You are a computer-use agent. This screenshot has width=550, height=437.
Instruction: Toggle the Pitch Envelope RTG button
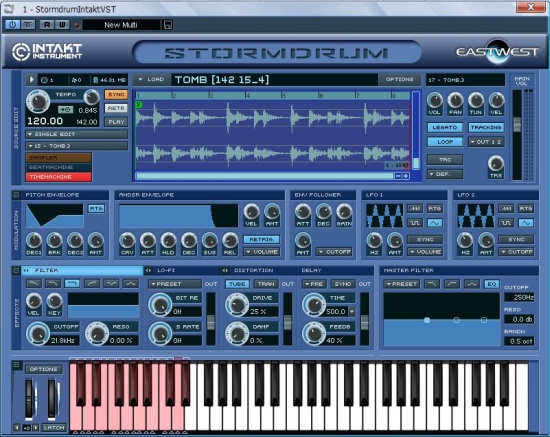coord(96,209)
